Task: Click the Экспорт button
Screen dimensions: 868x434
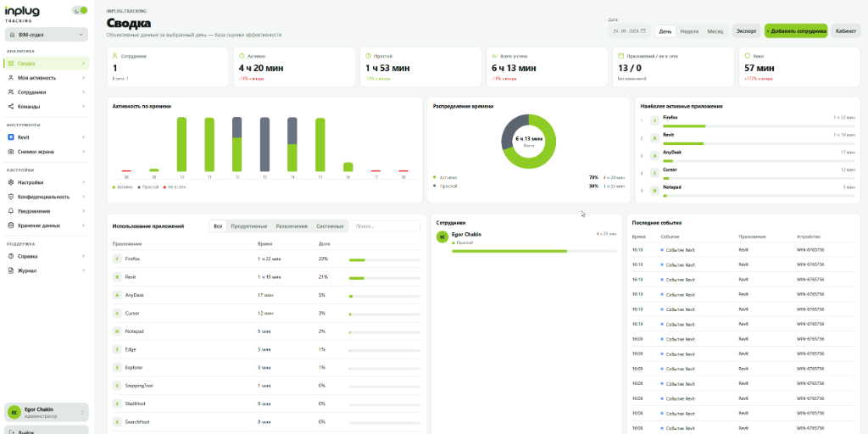Action: pos(746,31)
